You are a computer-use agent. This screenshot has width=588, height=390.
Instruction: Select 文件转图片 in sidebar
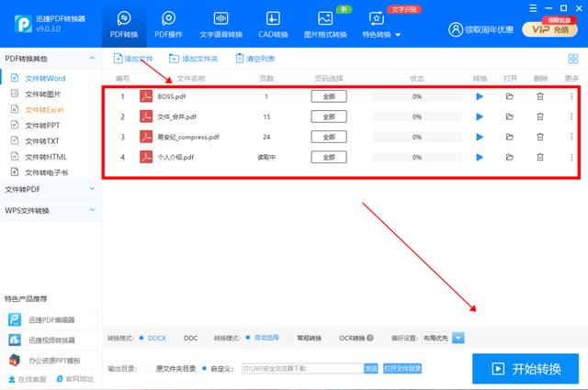pos(45,94)
